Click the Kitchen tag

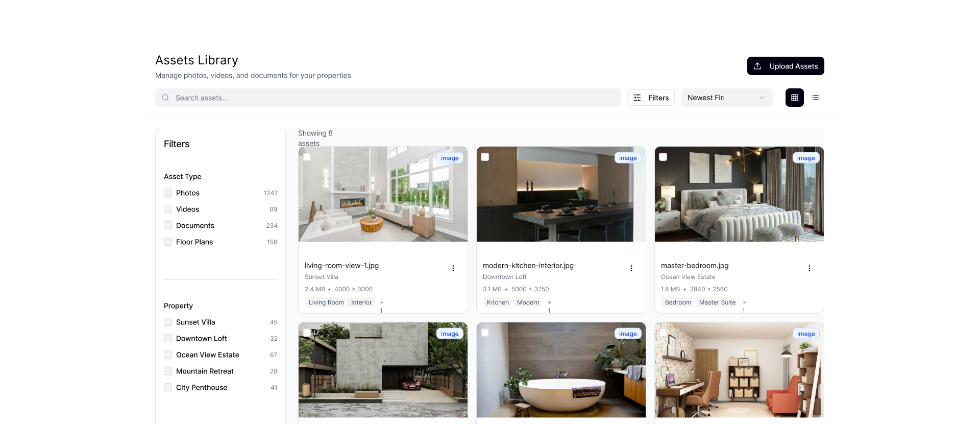point(498,302)
